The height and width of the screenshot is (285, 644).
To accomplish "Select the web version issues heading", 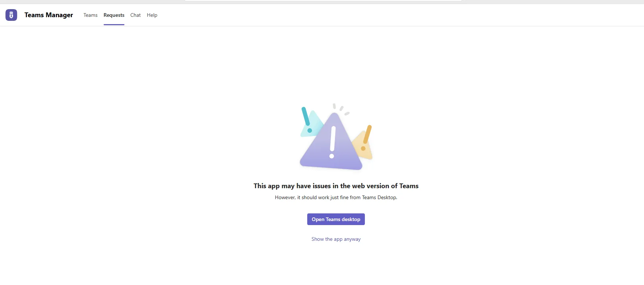I will [x=336, y=186].
